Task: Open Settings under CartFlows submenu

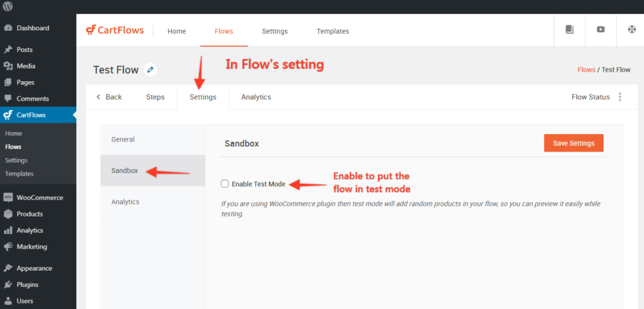Action: (x=16, y=160)
